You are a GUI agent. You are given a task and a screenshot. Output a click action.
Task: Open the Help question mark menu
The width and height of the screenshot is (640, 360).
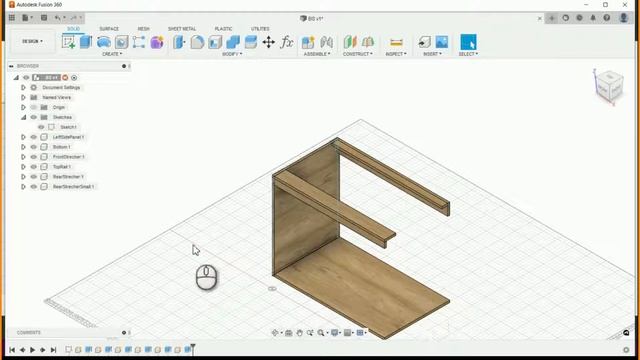point(607,18)
